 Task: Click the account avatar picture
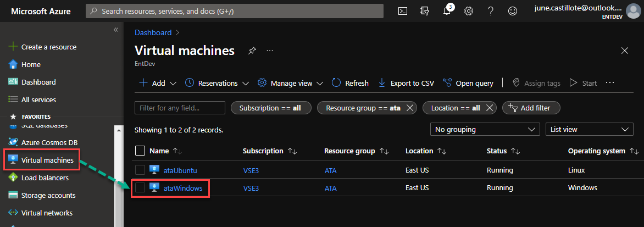click(633, 11)
